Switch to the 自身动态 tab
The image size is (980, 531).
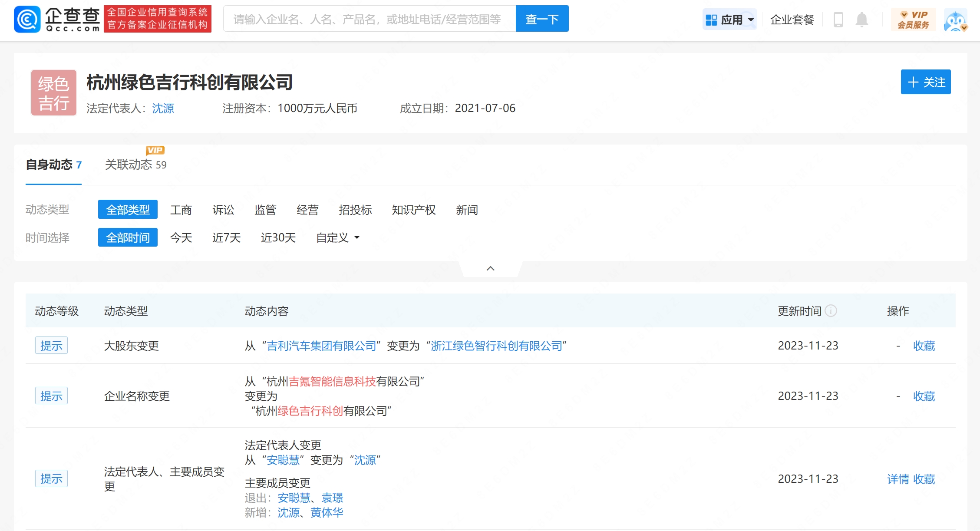[x=53, y=165]
